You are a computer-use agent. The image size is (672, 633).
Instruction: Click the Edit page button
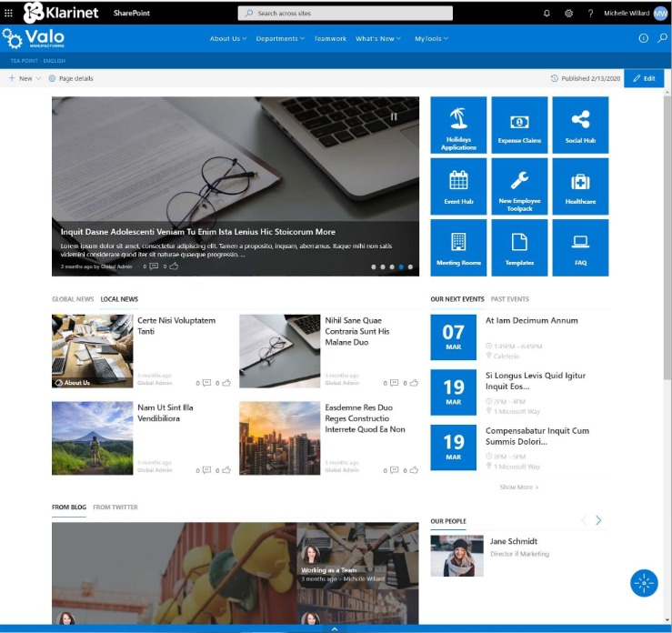644,78
